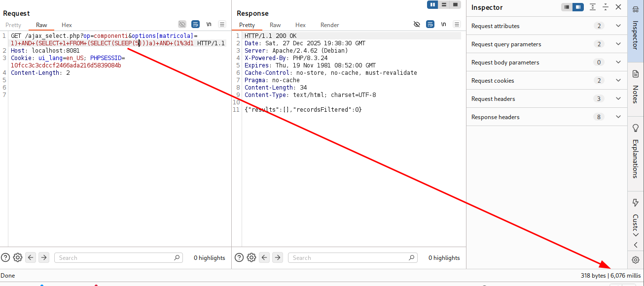Viewport: 644px width, 286px height.
Task: Click the Request query parameters count badge
Action: [x=599, y=44]
